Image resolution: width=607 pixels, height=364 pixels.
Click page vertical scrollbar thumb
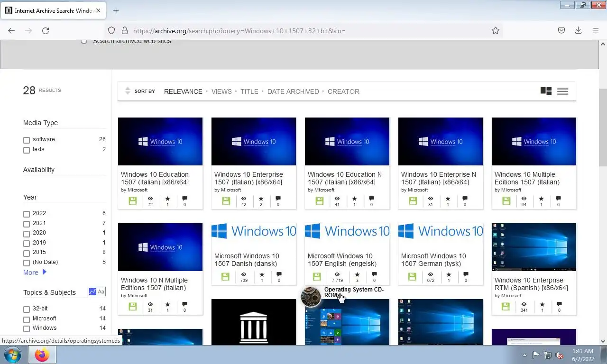click(603, 128)
